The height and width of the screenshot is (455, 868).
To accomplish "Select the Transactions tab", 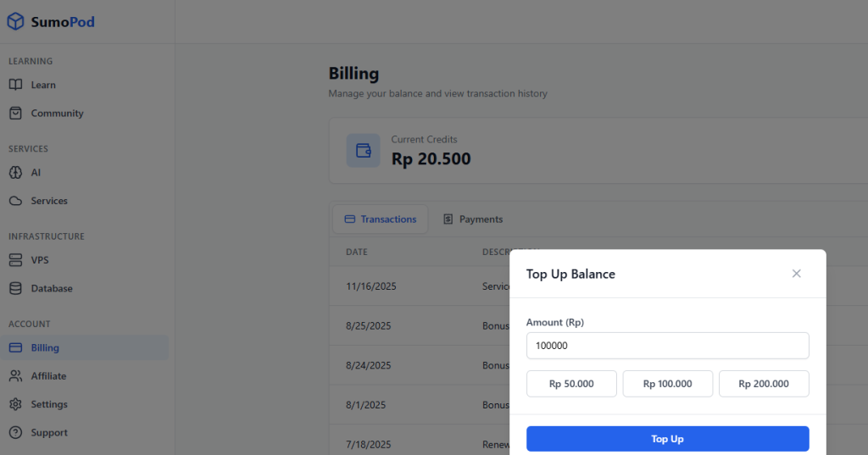I will pos(381,219).
